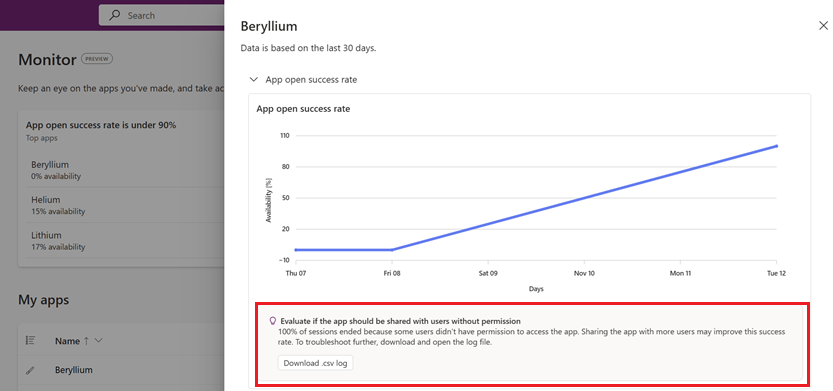Image resolution: width=833 pixels, height=391 pixels.
Task: Click the Nov 10 axis label
Action: tap(584, 273)
